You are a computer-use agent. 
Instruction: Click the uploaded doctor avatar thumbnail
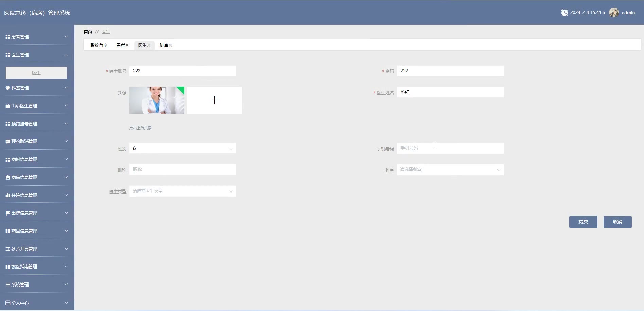[x=157, y=100]
